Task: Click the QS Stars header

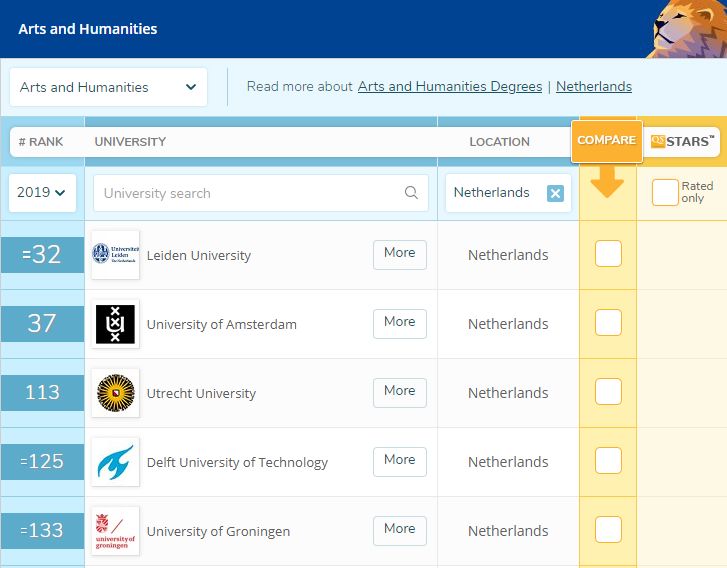Action: point(682,141)
